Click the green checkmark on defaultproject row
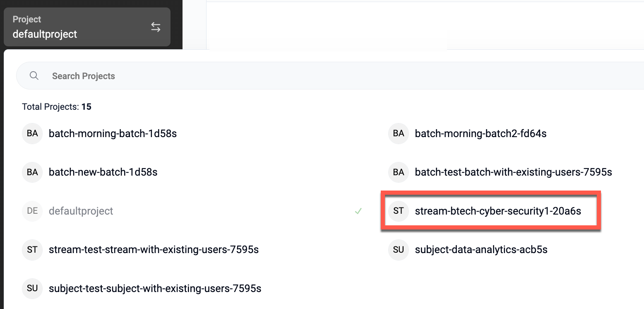 (x=358, y=211)
